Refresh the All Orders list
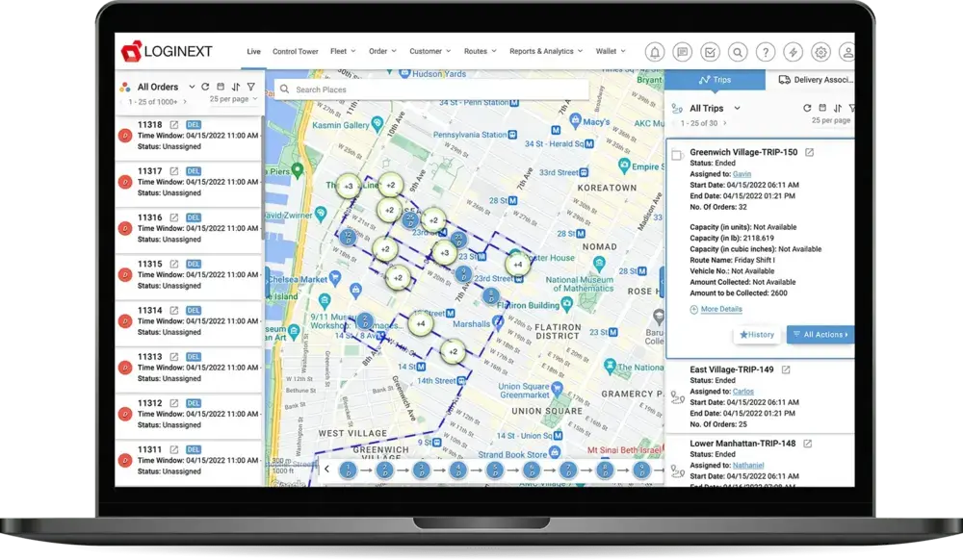963x560 pixels. (205, 87)
